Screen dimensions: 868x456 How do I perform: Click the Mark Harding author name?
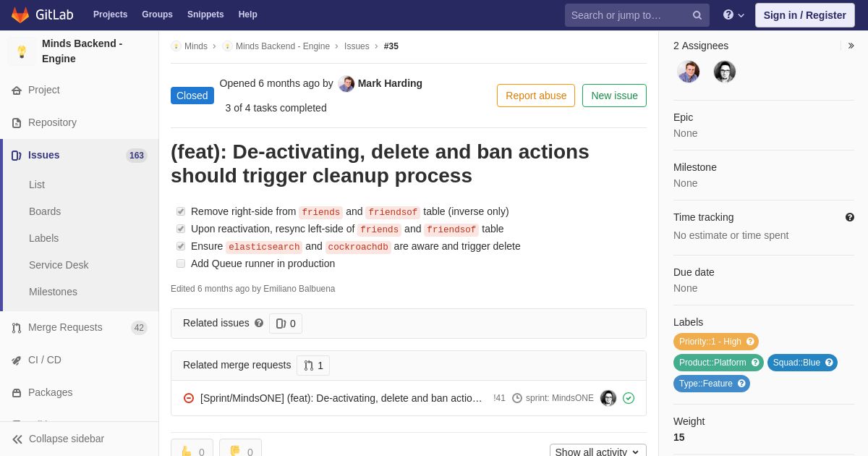[x=390, y=84]
